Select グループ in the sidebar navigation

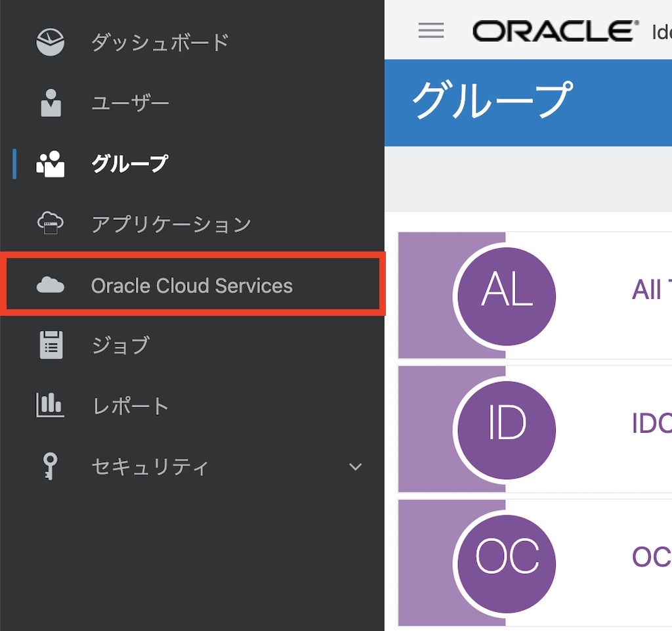pyautogui.click(x=129, y=163)
